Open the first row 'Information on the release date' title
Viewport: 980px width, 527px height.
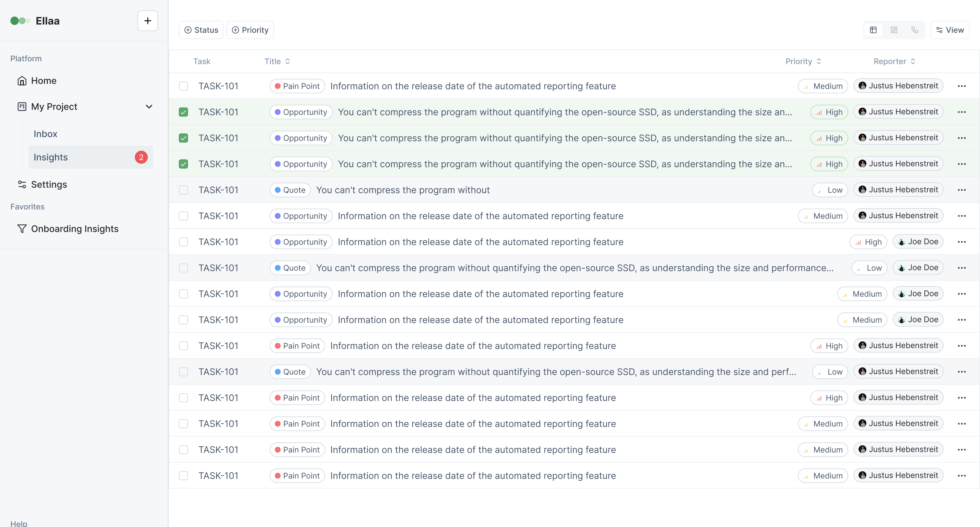click(473, 86)
